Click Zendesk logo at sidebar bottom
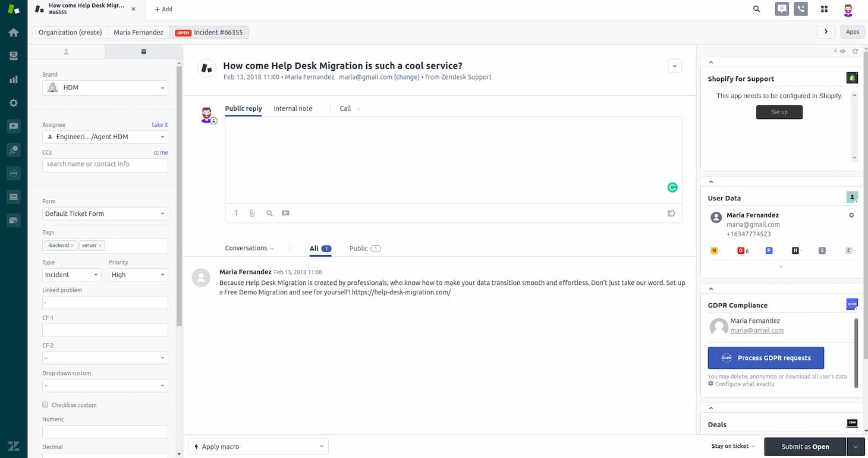The image size is (868, 458). tap(13, 446)
